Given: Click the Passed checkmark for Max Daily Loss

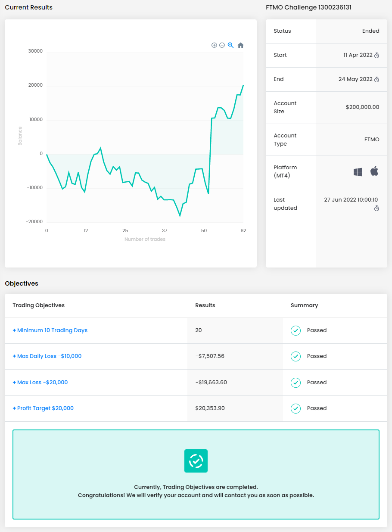Looking at the screenshot, I should point(296,356).
